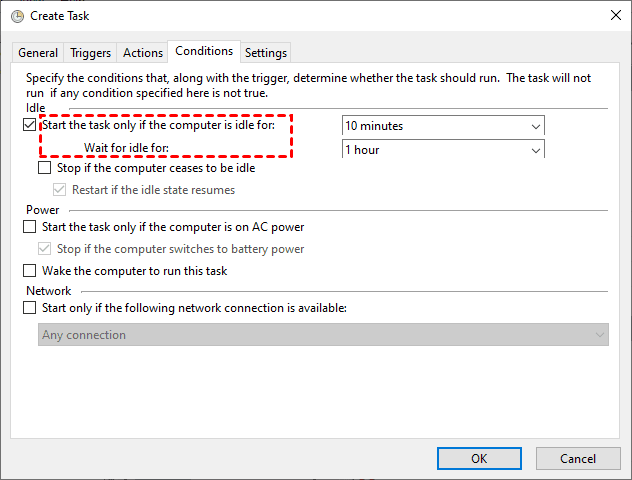Uncheck start task only if idle checkbox

click(29, 126)
